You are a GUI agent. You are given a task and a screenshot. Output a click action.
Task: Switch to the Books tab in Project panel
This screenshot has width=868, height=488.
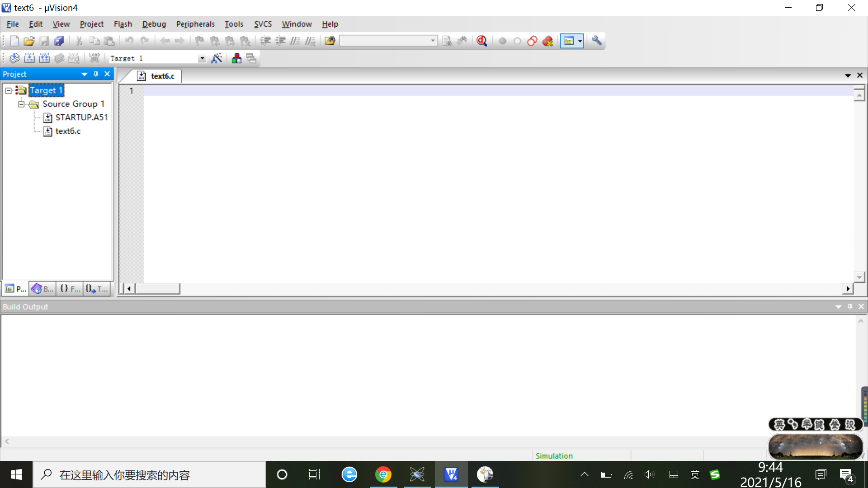(42, 289)
